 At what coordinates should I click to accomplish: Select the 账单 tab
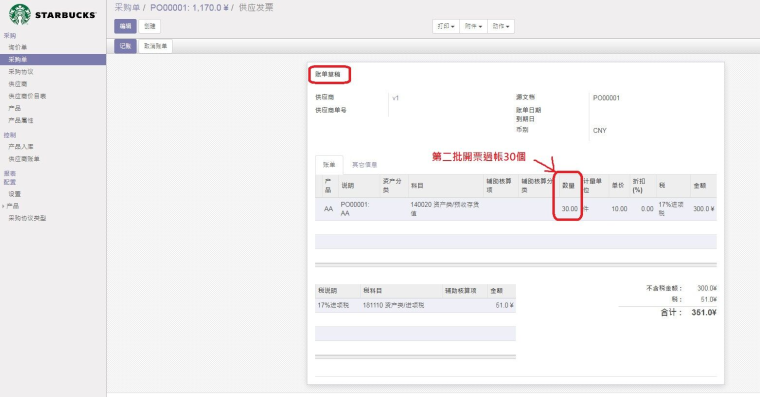[x=329, y=165]
